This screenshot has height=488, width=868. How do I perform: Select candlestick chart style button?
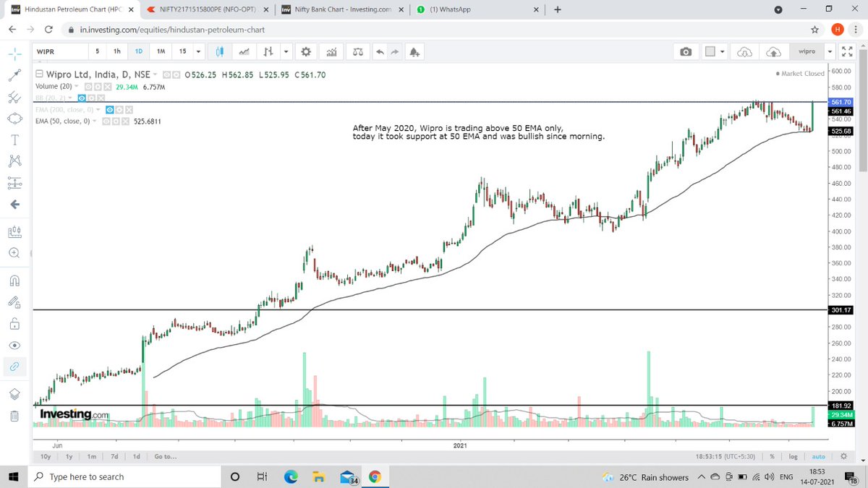(x=221, y=51)
